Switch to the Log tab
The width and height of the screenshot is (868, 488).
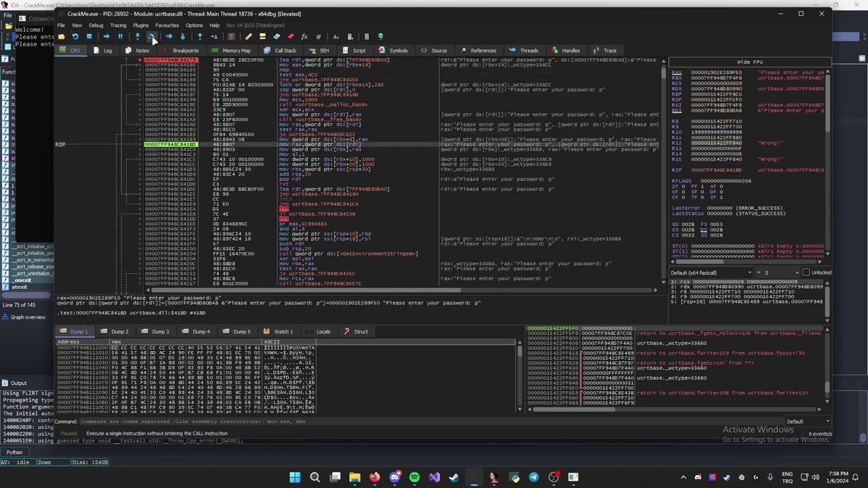[102, 50]
